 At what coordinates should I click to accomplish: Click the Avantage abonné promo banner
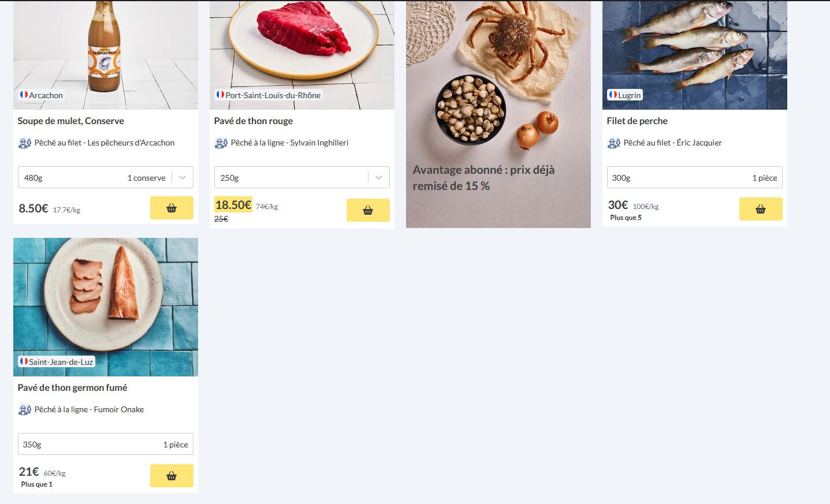point(498,114)
